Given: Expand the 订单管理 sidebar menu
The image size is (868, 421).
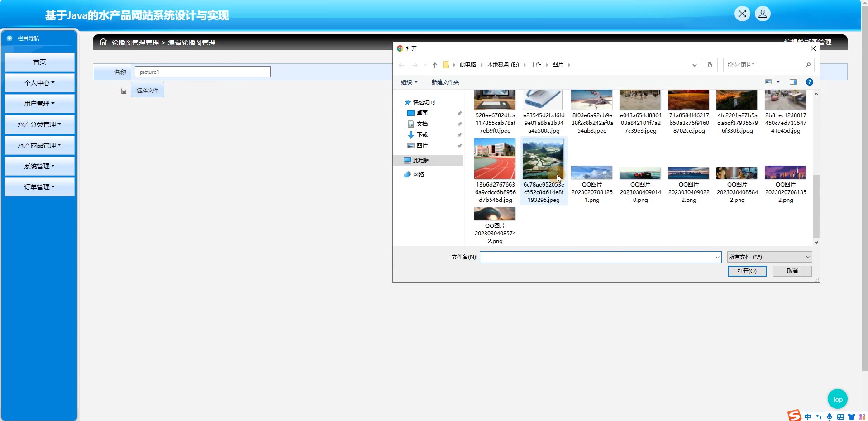Looking at the screenshot, I should [39, 187].
